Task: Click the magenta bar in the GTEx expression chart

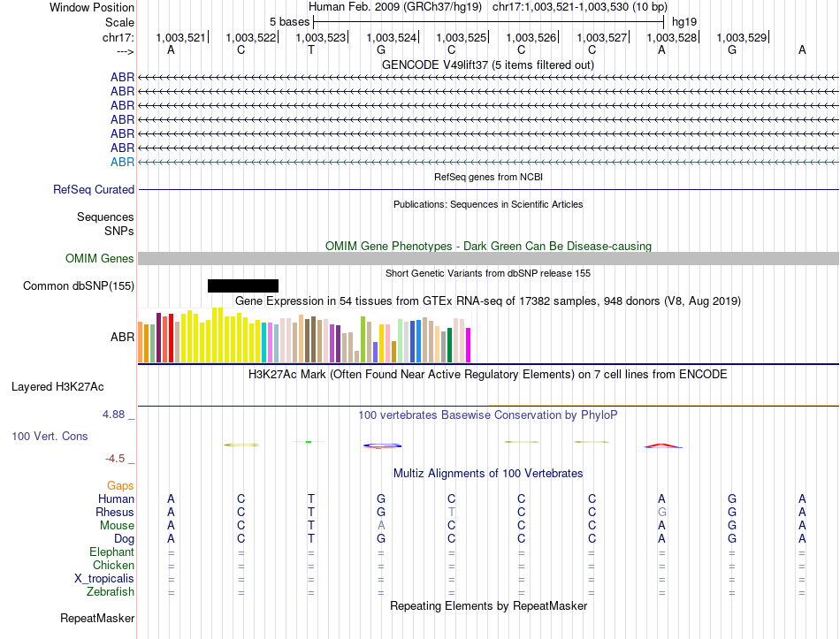Action: tap(469, 345)
